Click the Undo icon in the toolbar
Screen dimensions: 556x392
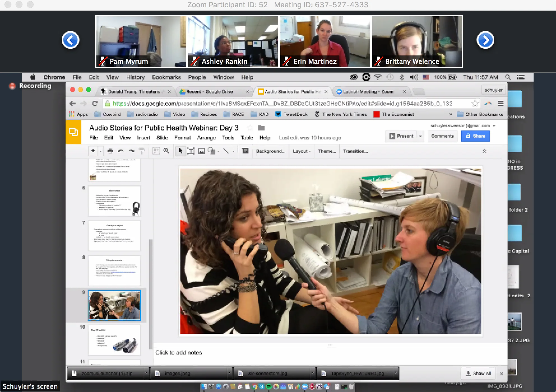coord(121,151)
